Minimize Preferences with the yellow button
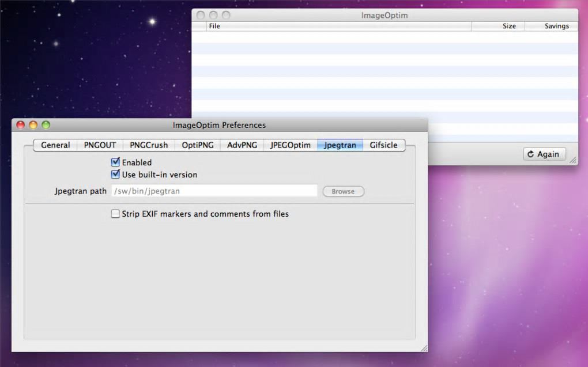 tap(33, 125)
